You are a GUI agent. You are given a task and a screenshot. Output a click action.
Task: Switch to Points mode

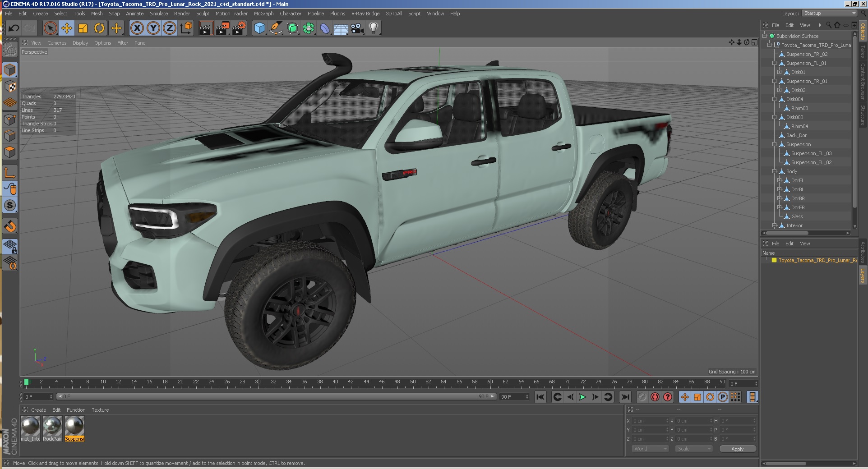coord(10,120)
